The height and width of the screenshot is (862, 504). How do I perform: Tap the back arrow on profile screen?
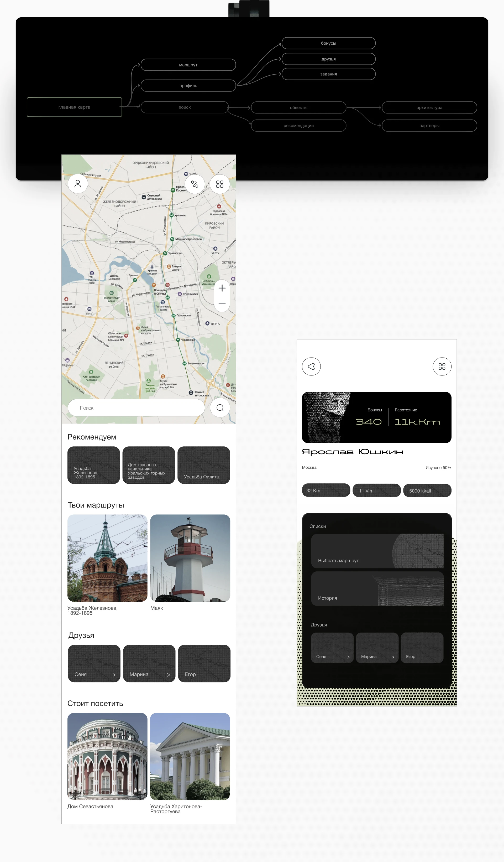coord(311,366)
